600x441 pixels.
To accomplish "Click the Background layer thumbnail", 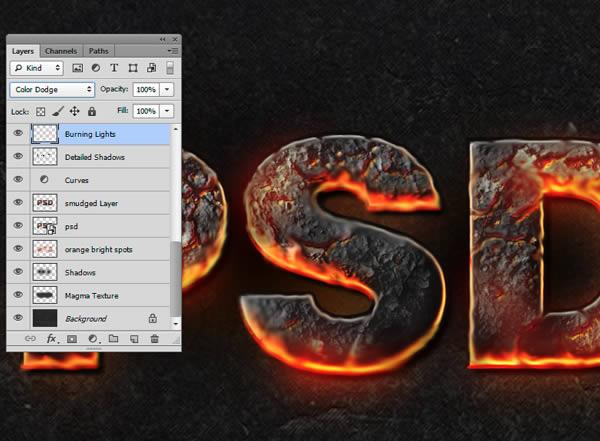I will point(45,318).
